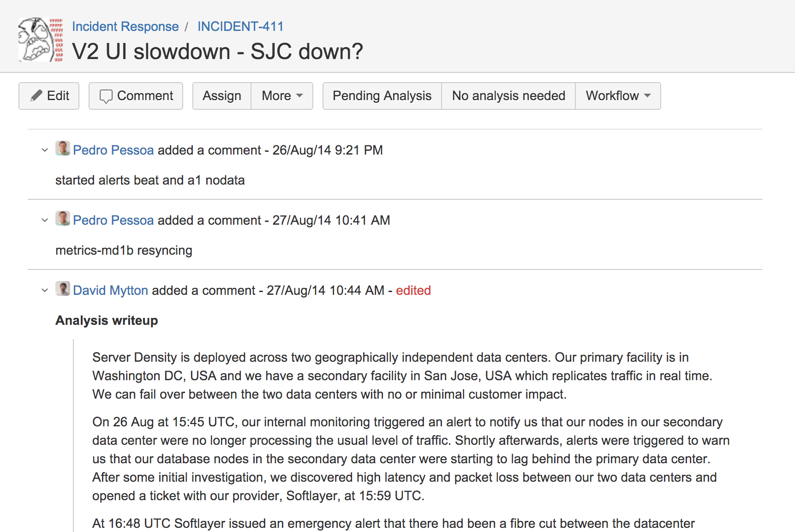
Task: Click Pedro Pessoa's avatar on 9:21 PM comment
Action: point(63,149)
